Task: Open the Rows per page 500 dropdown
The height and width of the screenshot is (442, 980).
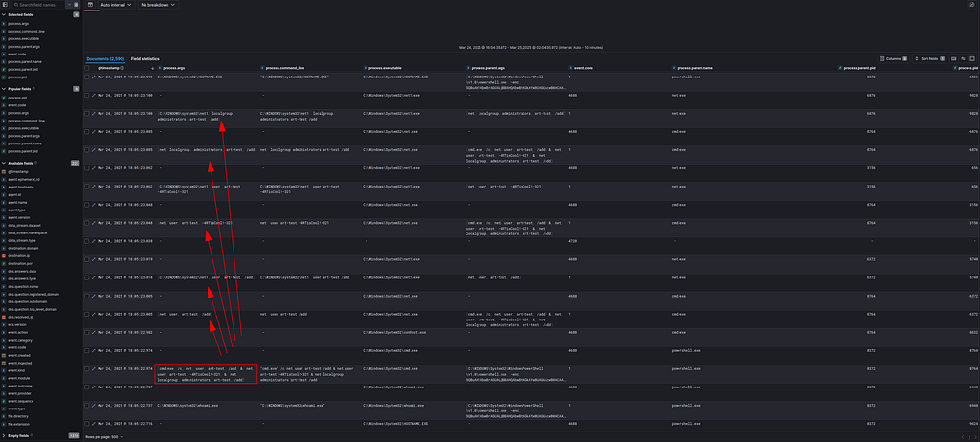Action: 105,437
